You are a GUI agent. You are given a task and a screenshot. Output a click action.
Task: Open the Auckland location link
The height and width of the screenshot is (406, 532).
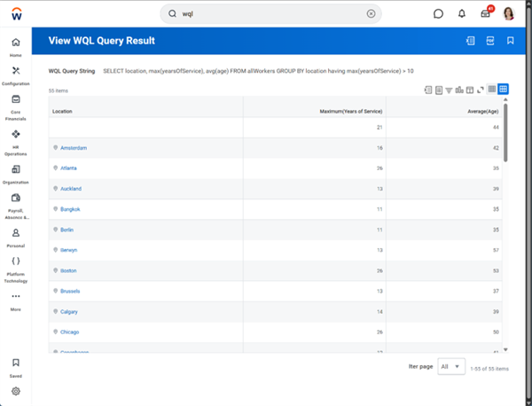[x=71, y=189]
